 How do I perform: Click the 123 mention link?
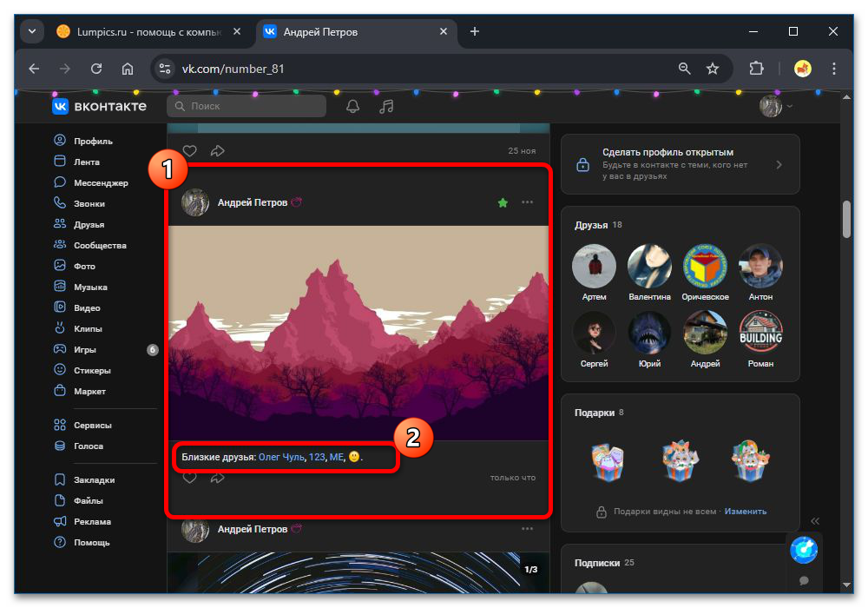pyautogui.click(x=317, y=457)
